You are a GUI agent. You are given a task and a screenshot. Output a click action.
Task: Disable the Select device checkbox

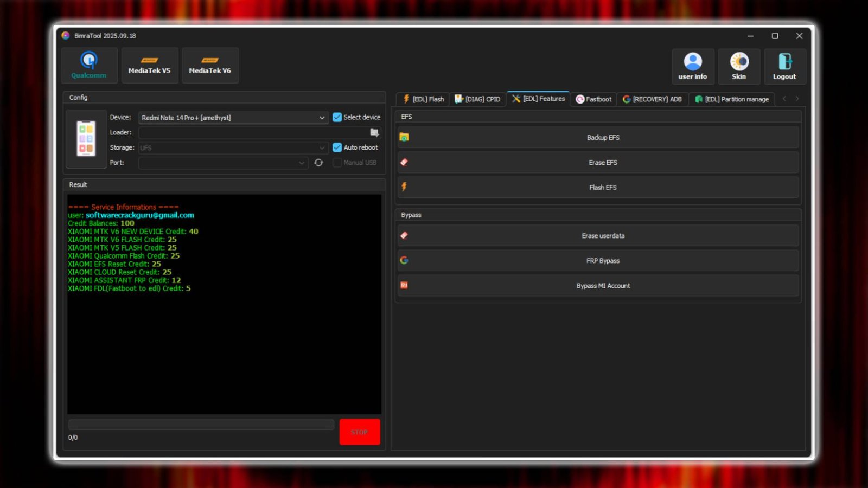point(338,117)
